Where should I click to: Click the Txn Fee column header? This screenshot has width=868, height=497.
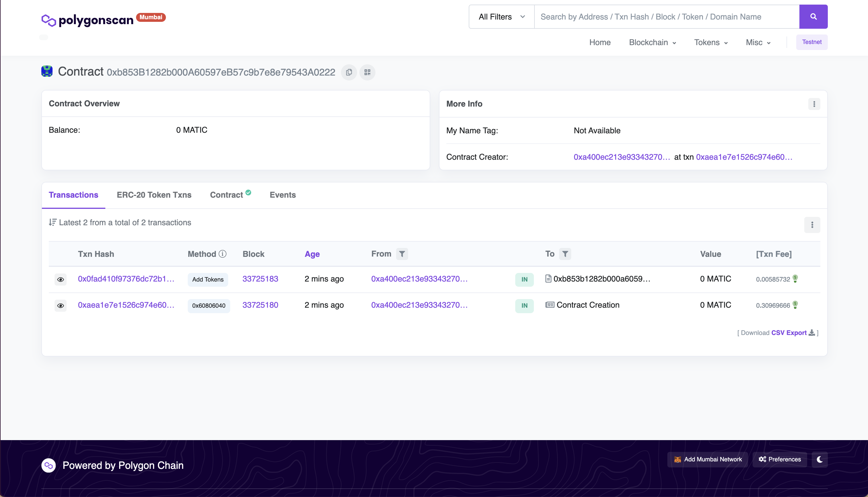[x=774, y=254]
